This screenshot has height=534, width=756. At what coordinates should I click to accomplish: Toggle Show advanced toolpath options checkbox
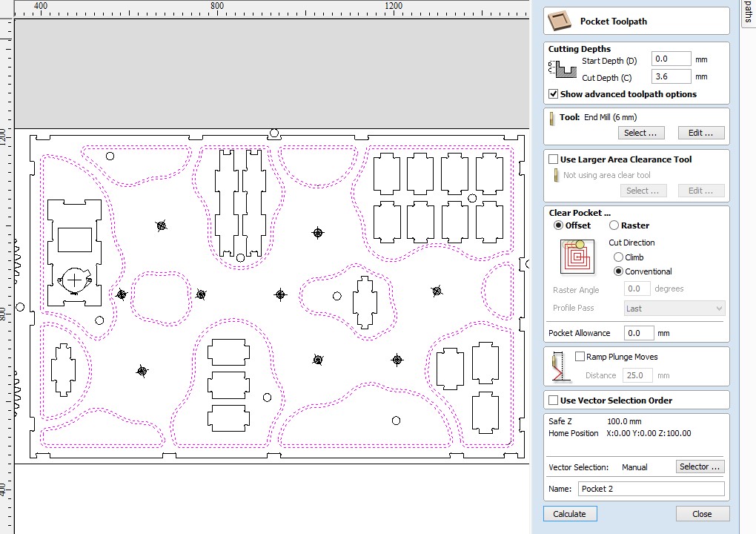554,94
